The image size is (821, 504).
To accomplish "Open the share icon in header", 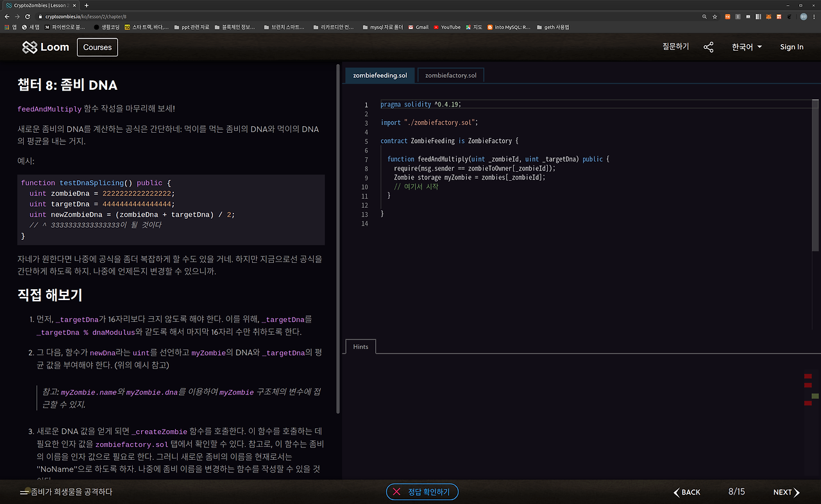I will (x=708, y=47).
